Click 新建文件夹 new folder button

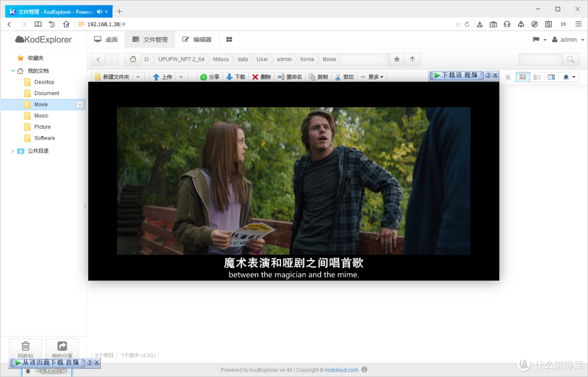coord(112,77)
